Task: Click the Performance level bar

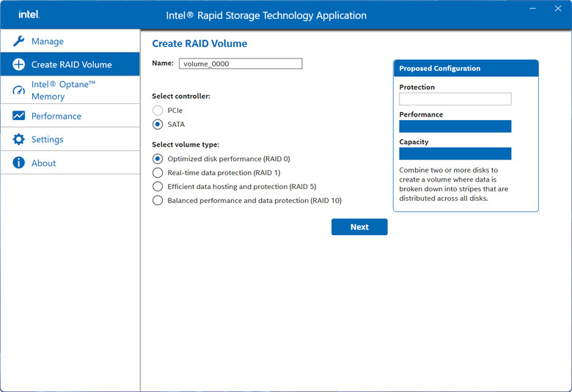Action: pyautogui.click(x=455, y=126)
